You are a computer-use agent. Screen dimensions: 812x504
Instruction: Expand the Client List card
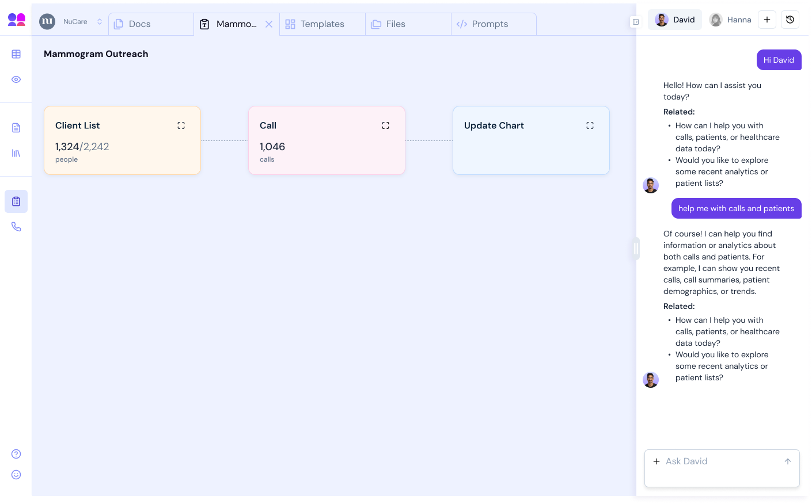tap(181, 125)
